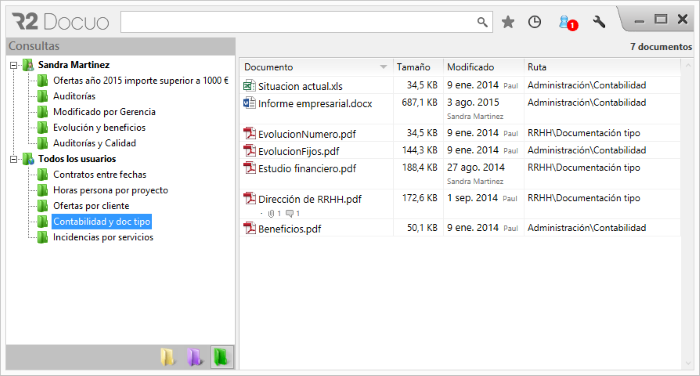Open the Auditorías query
The width and height of the screenshot is (700, 376).
coord(74,96)
